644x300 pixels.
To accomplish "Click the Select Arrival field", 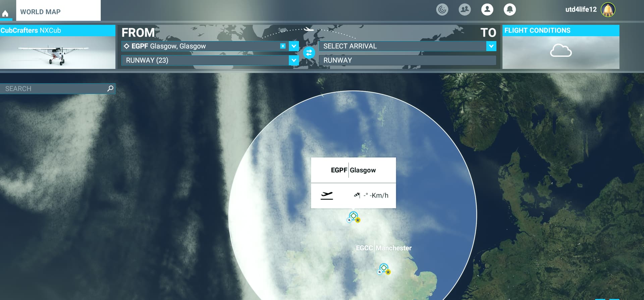I will click(402, 46).
